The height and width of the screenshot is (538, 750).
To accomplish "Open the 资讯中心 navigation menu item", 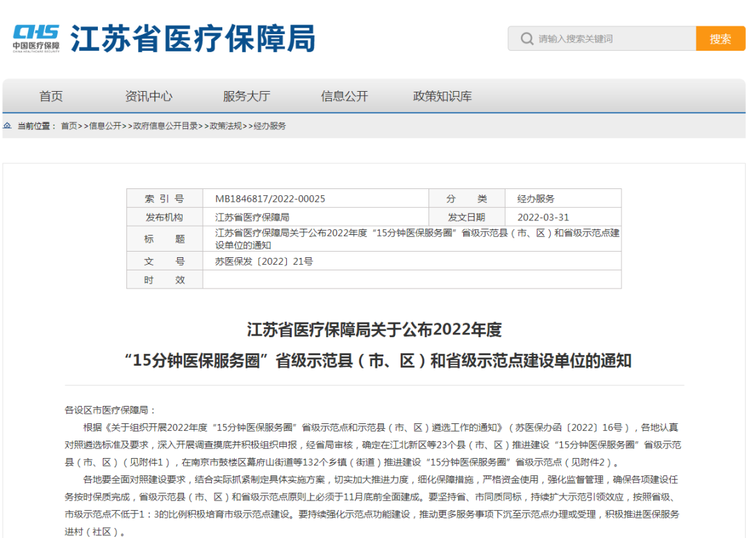I will click(149, 96).
